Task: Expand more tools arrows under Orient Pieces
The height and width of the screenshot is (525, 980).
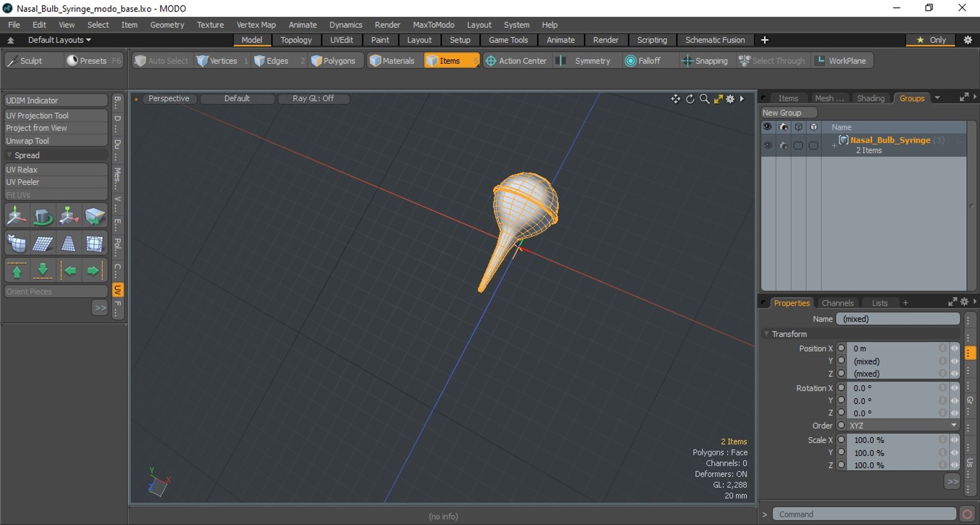Action: (100, 307)
